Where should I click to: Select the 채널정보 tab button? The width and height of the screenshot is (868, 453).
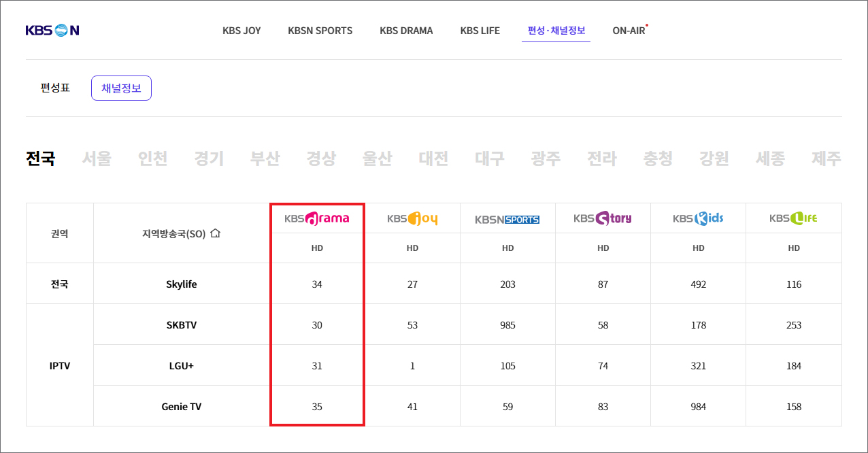[121, 88]
